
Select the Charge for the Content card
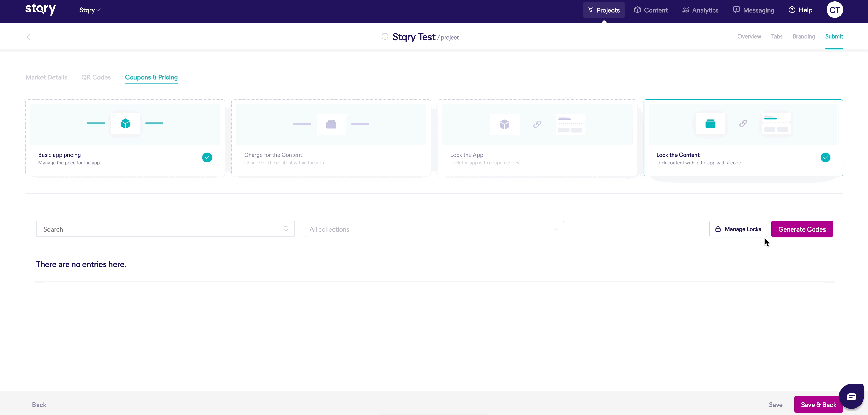pos(331,138)
